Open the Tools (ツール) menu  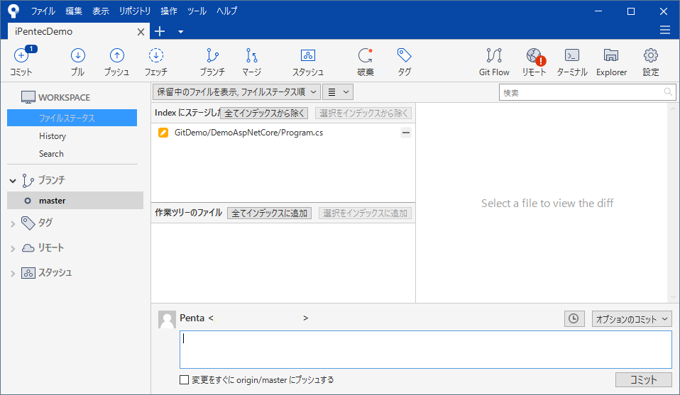[196, 11]
